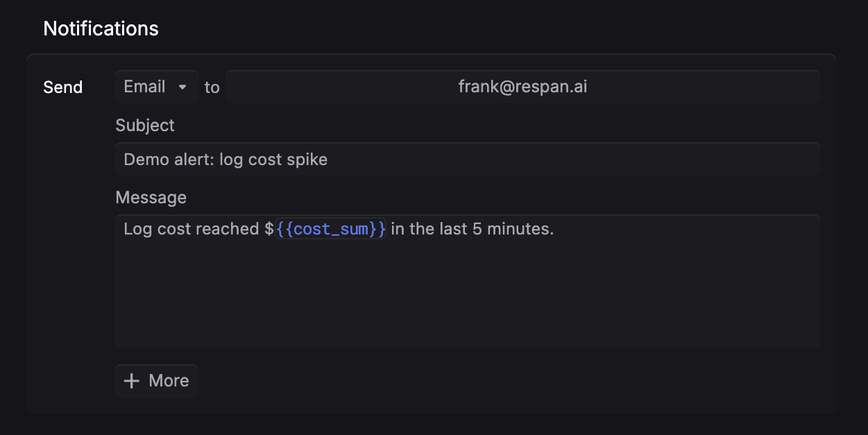Click "in the last 5 minutes." text

[473, 229]
